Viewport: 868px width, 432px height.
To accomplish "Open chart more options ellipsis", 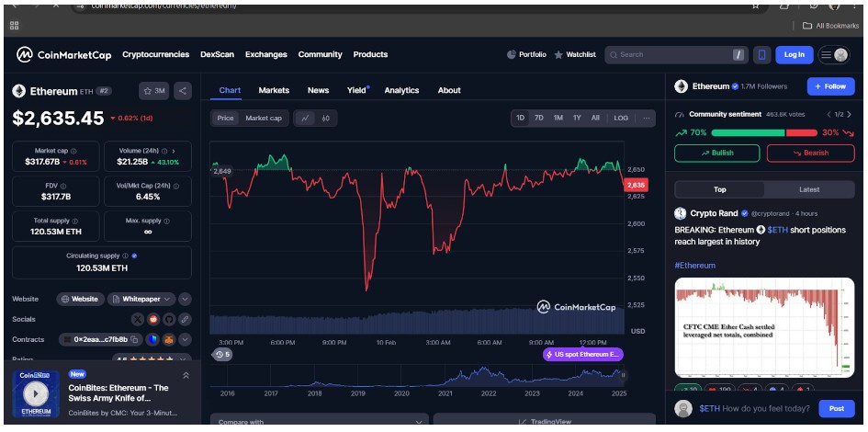I will click(646, 118).
